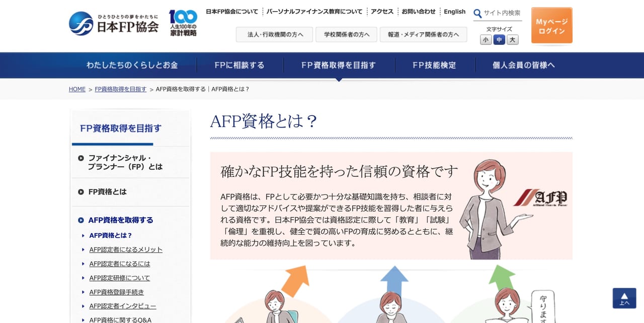
Task: Click the blue upward arrow illustration
Action: pos(394,280)
